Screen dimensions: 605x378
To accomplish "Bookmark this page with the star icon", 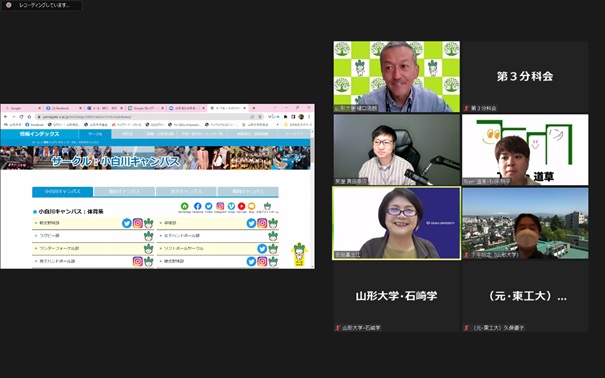I will (x=260, y=116).
